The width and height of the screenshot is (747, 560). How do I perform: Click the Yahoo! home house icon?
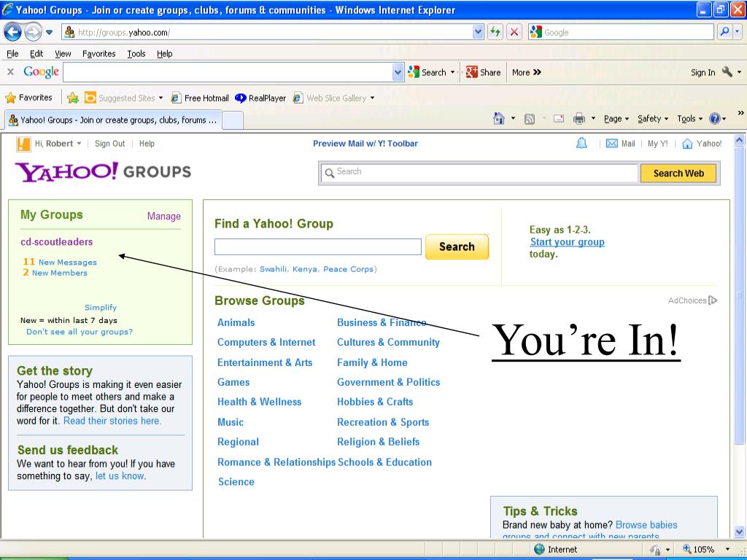click(687, 144)
